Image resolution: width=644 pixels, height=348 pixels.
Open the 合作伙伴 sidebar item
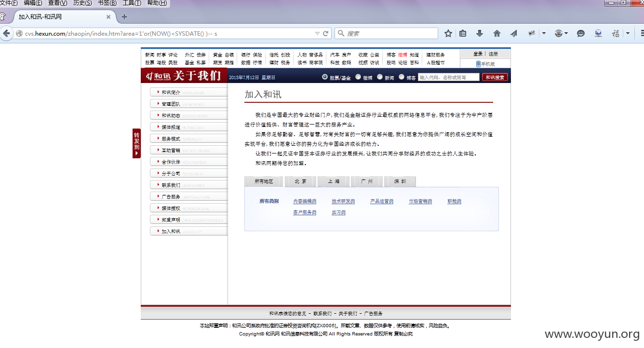(188, 162)
